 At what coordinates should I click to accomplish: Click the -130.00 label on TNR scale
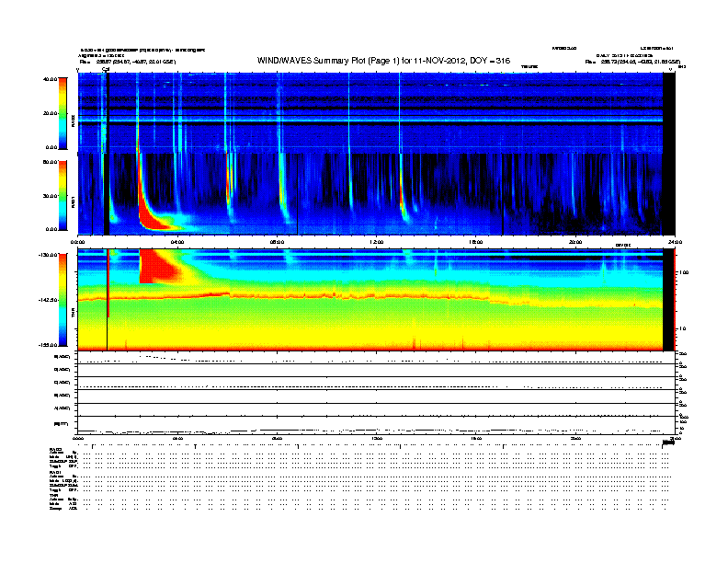(49, 255)
